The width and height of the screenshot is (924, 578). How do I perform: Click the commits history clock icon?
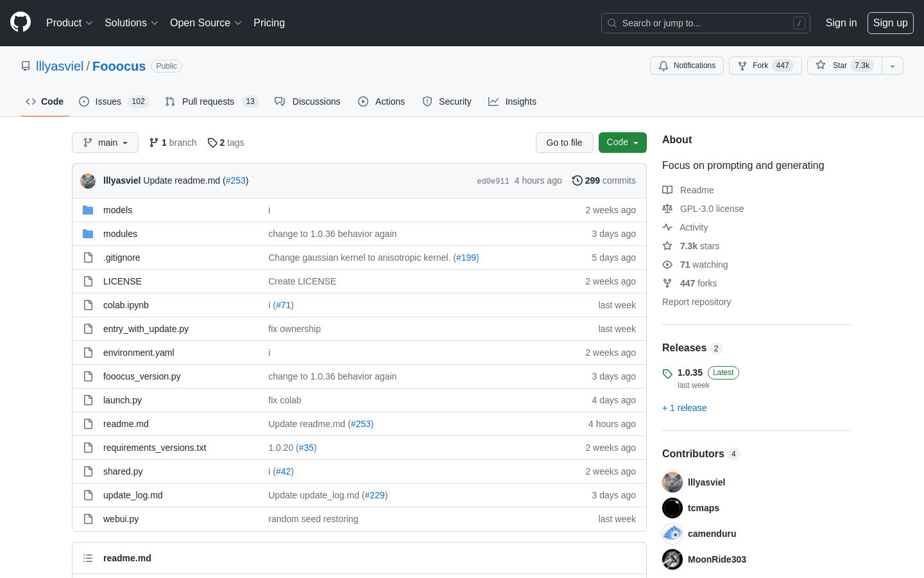pyautogui.click(x=577, y=180)
